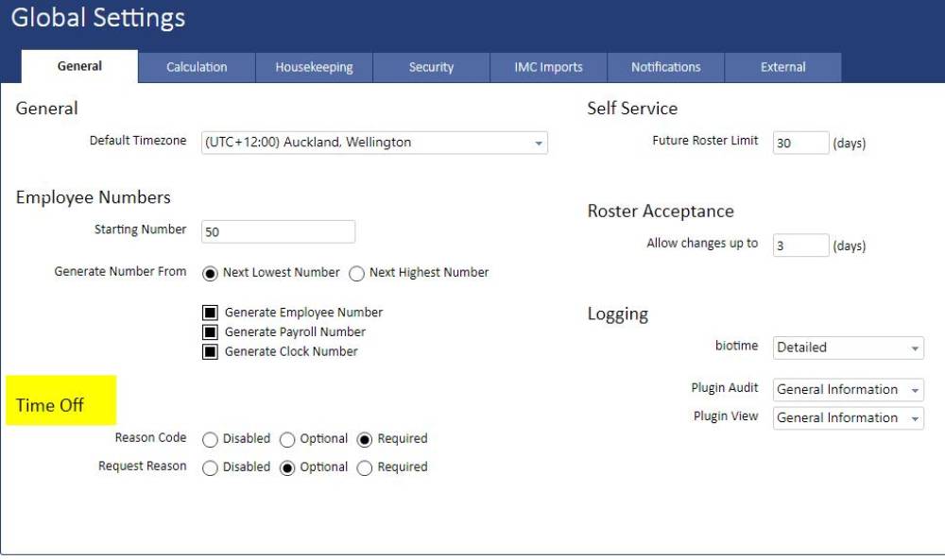Focus the Future Roster Limit field
Image resolution: width=945 pixels, height=560 pixels.
[x=800, y=144]
